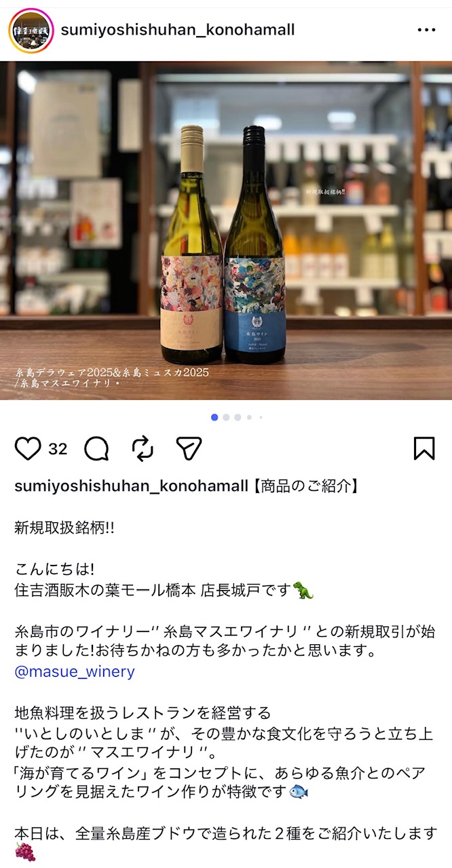Save the post with the bookmark icon

pos(424,448)
